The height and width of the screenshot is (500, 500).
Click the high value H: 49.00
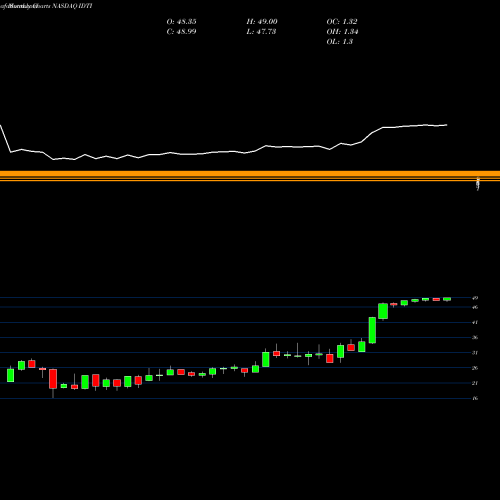click(262, 22)
